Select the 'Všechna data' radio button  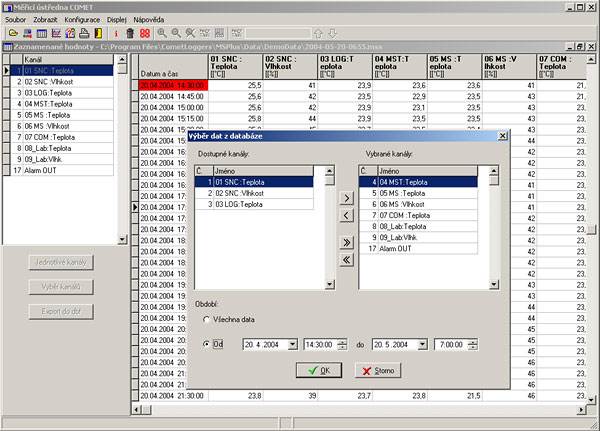[206, 320]
